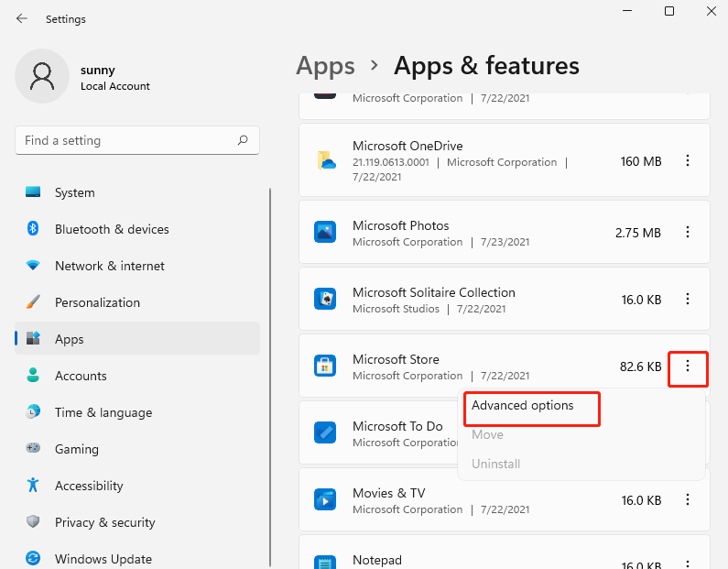
Task: Select the Notepad app name
Action: click(x=377, y=560)
